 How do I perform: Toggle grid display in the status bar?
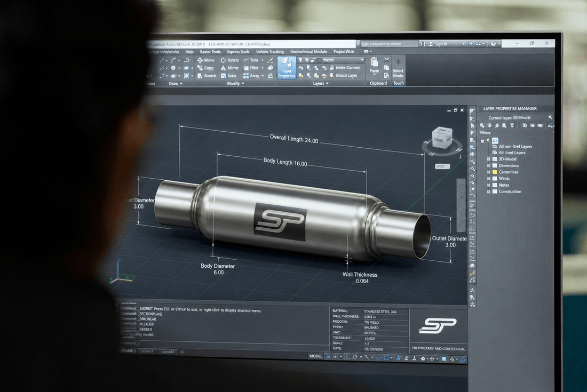(x=328, y=356)
